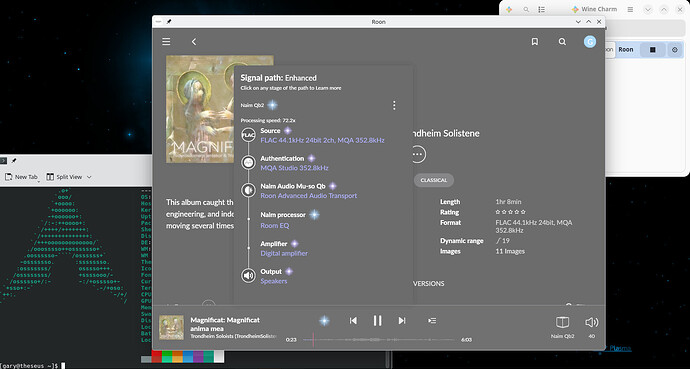Toggle Wine Charm list view icon
Viewport: 690px width, 369px height.
click(x=542, y=9)
